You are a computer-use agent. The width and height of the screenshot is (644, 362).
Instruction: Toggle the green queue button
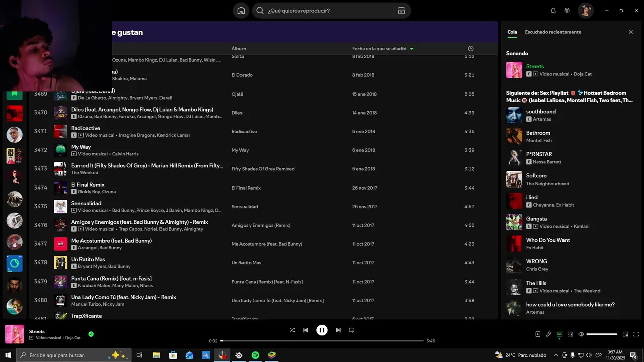tap(559, 334)
